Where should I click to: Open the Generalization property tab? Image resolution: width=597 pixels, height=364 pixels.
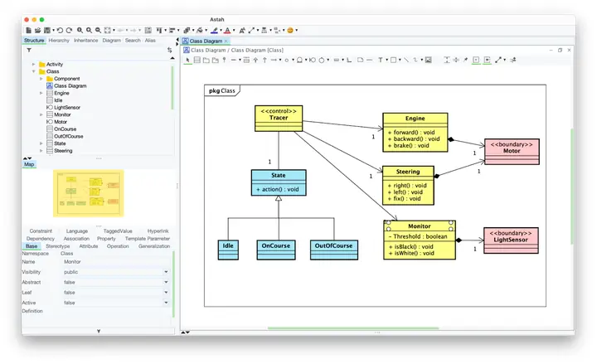[x=154, y=246]
